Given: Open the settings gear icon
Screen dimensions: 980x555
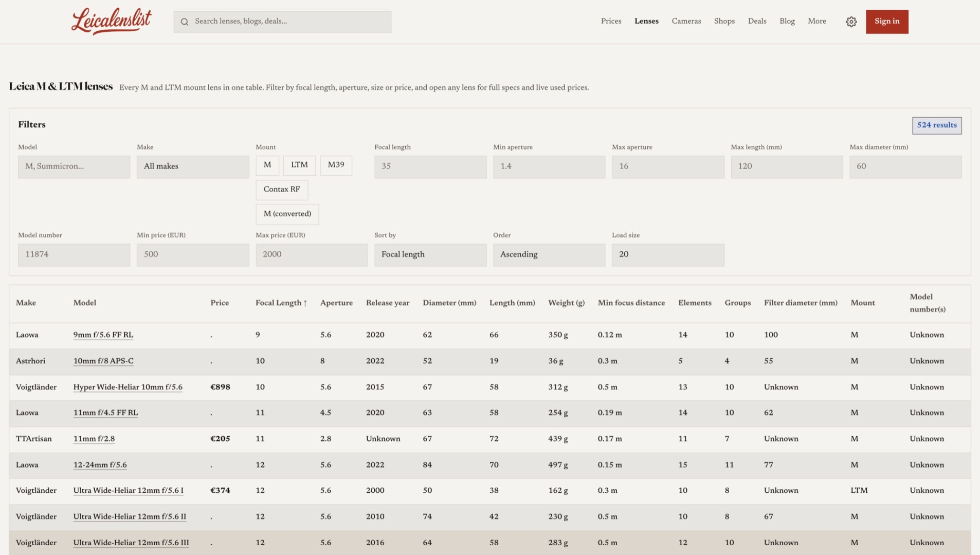Looking at the screenshot, I should (x=851, y=22).
